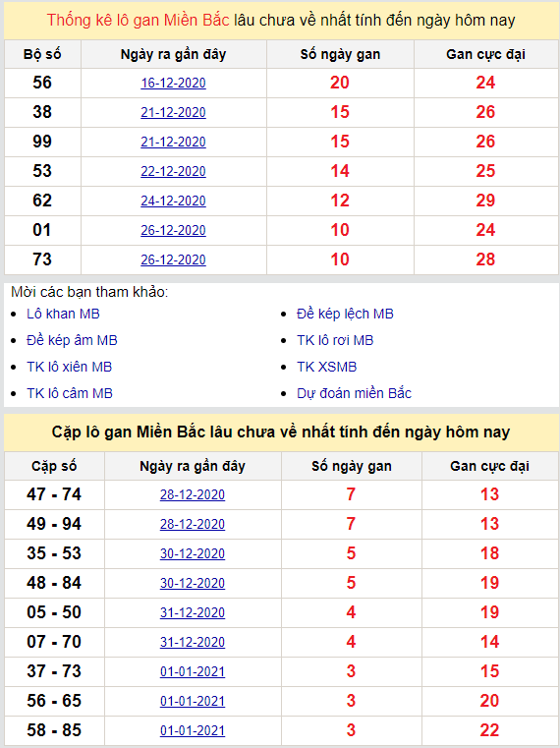This screenshot has width=560, height=748.
Task: Open the 26-12-2020 link in row 01
Action: [173, 231]
